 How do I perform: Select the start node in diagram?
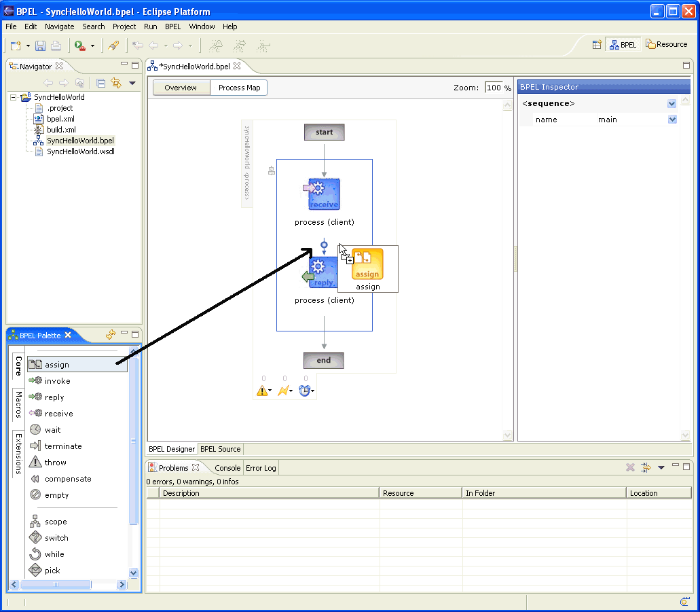(324, 132)
